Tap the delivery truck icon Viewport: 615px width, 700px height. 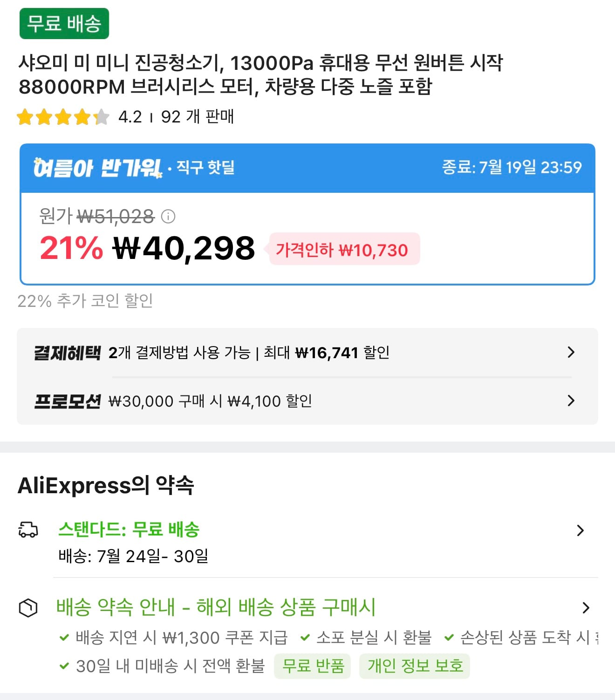click(x=28, y=530)
